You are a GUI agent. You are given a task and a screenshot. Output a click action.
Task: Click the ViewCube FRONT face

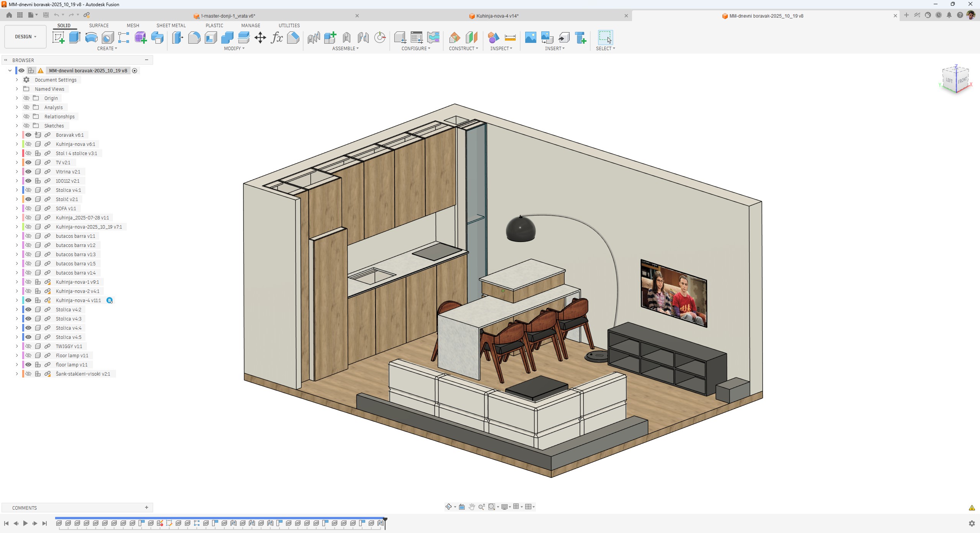[962, 80]
